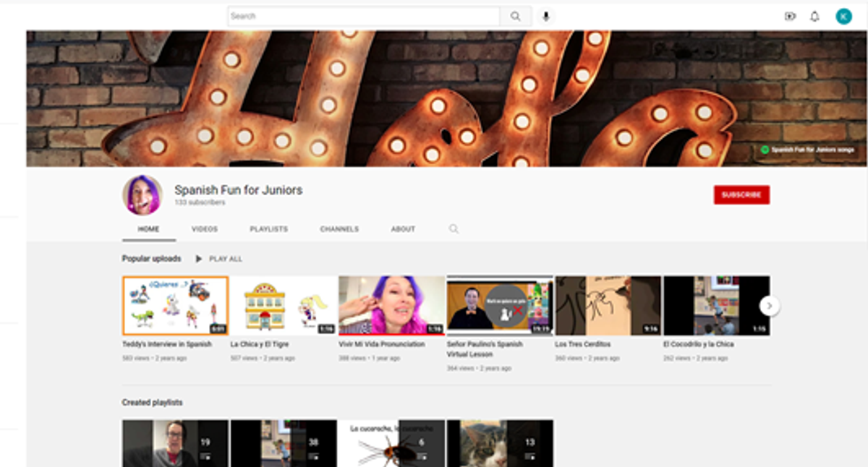Activate voice search microphone icon
The image size is (868, 467).
pyautogui.click(x=546, y=17)
